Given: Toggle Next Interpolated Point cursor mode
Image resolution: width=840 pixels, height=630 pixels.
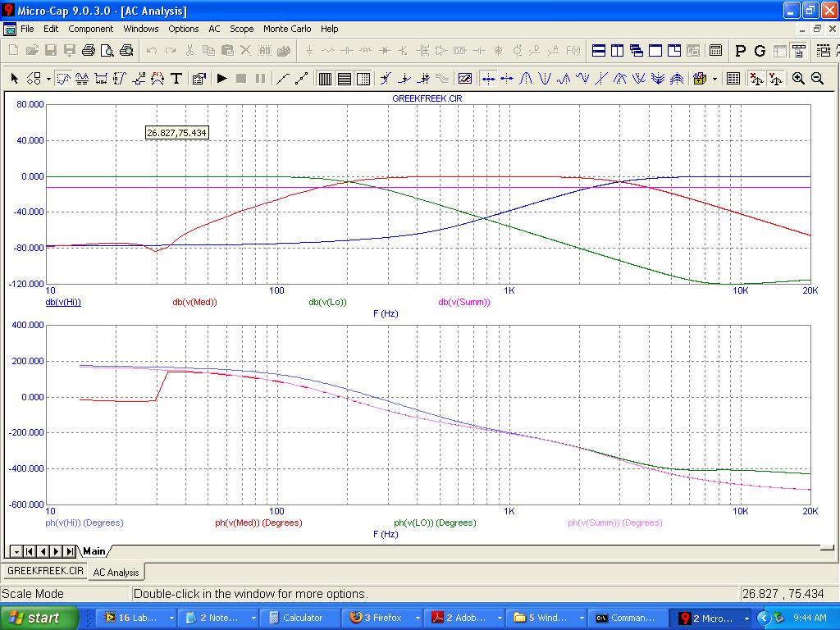Looking at the screenshot, I should (x=506, y=79).
